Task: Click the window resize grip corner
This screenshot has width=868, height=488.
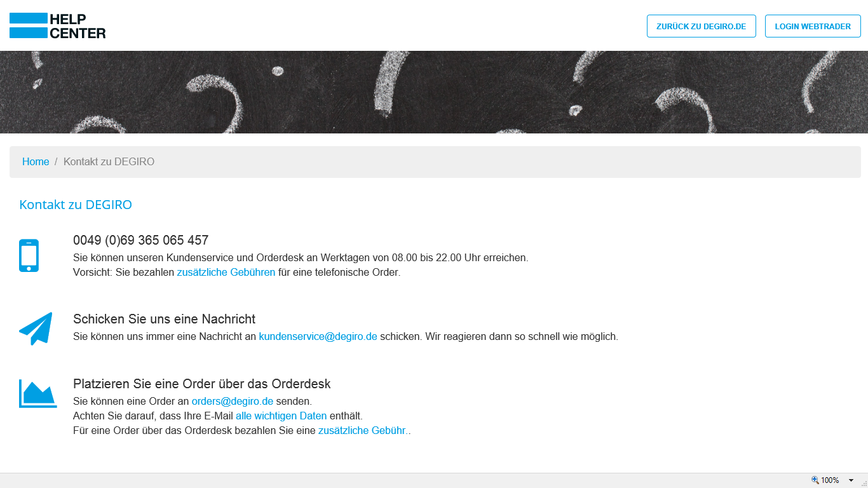Action: pyautogui.click(x=864, y=484)
